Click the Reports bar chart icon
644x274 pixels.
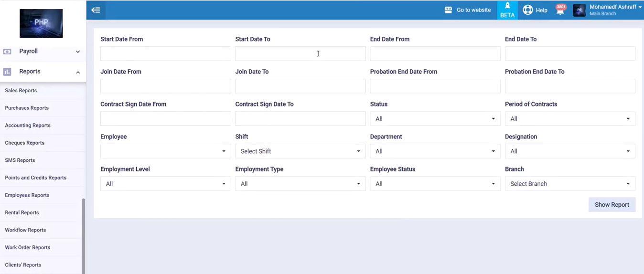(x=7, y=72)
